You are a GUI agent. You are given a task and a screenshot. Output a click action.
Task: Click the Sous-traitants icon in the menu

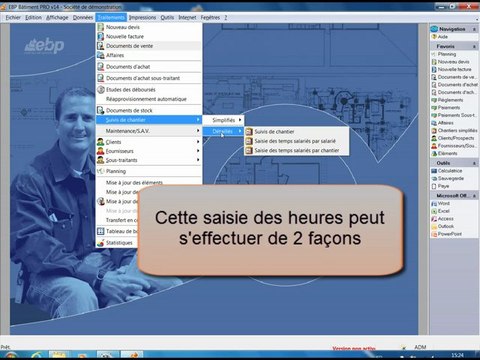(x=101, y=160)
